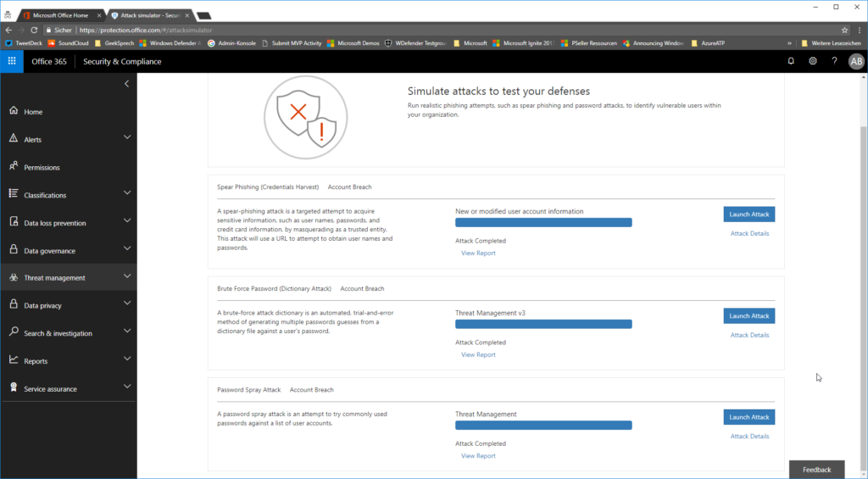Open the Office 365 app launcher waffle
This screenshot has height=479, width=868.
pos(12,61)
